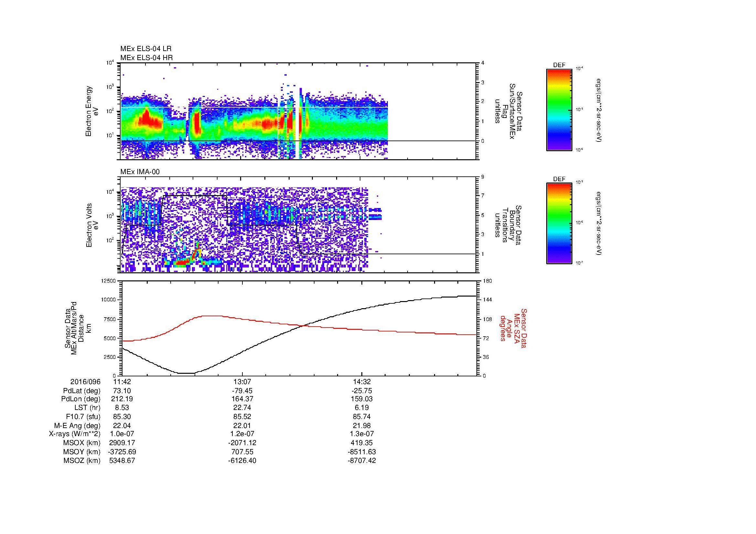Click the 'PdLon (deg)' row label
The width and height of the screenshot is (756, 534).
coord(81,399)
